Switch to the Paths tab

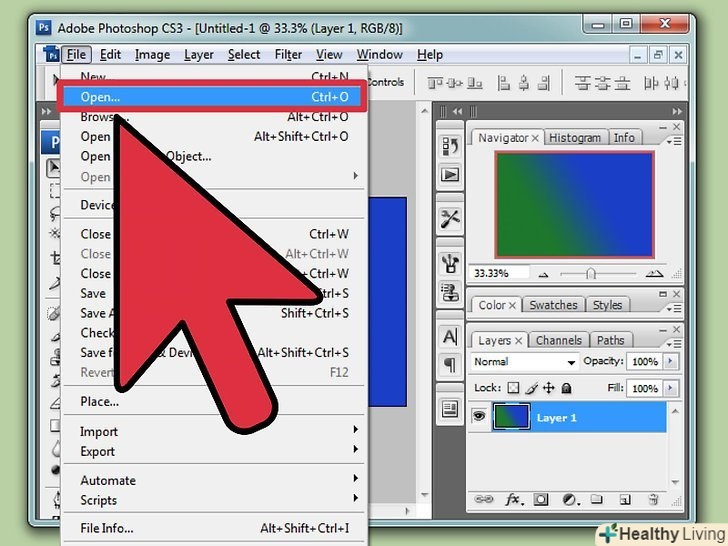[611, 340]
